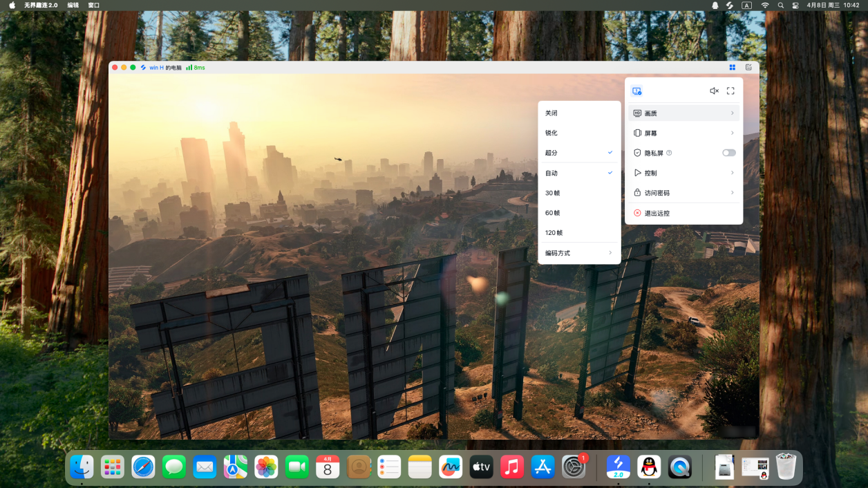The height and width of the screenshot is (488, 868).
Task: Click the green latency signal icon
Action: [189, 68]
